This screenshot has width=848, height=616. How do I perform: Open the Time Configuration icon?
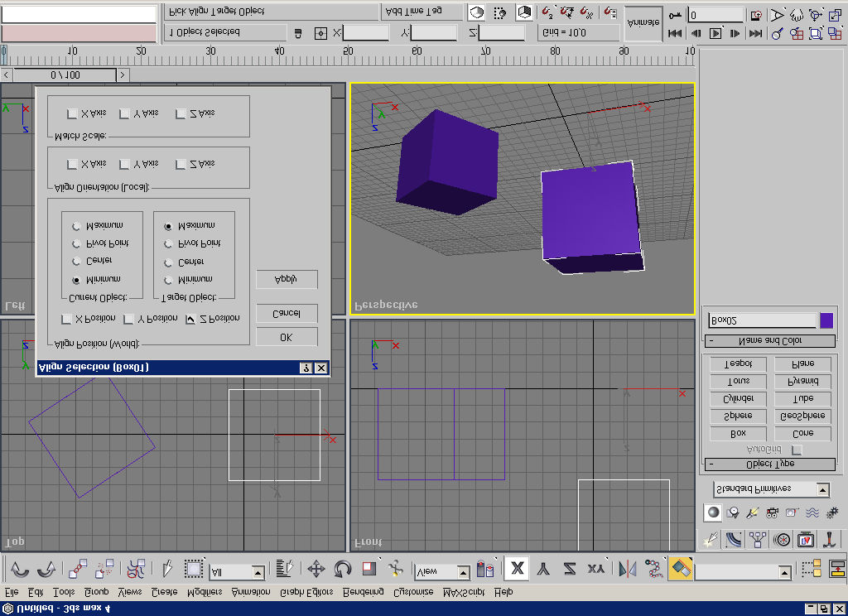click(x=757, y=15)
